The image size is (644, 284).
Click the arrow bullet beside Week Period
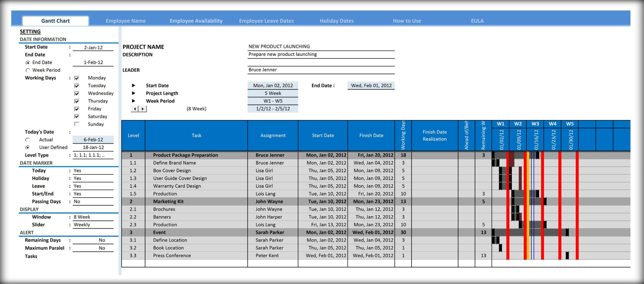click(x=133, y=101)
